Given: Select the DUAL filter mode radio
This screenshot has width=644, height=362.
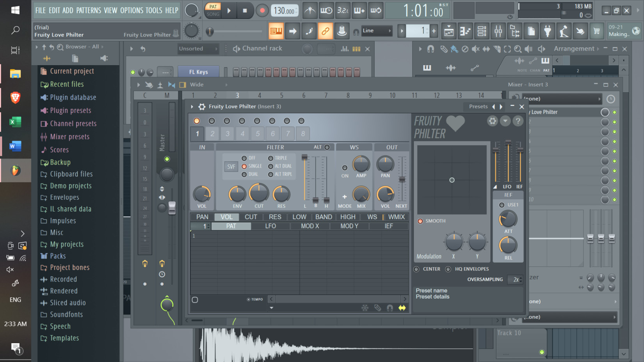Looking at the screenshot, I should tap(244, 174).
